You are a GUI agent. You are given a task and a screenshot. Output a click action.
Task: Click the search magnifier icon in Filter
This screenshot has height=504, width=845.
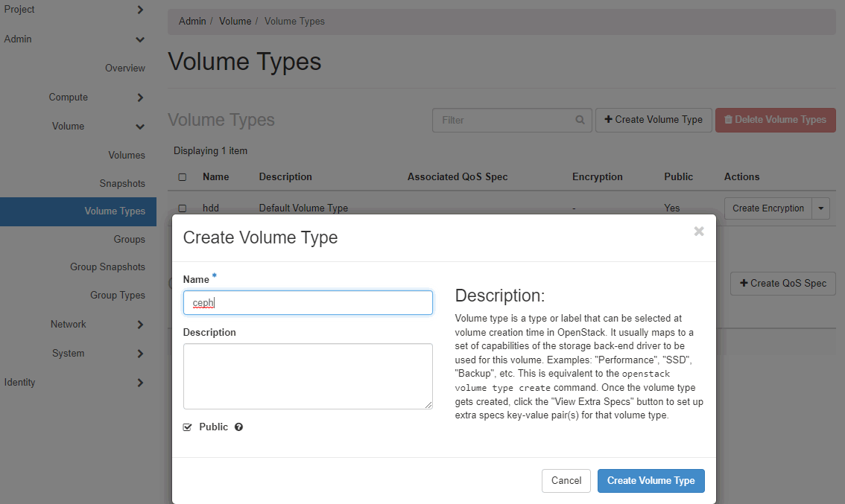click(580, 120)
